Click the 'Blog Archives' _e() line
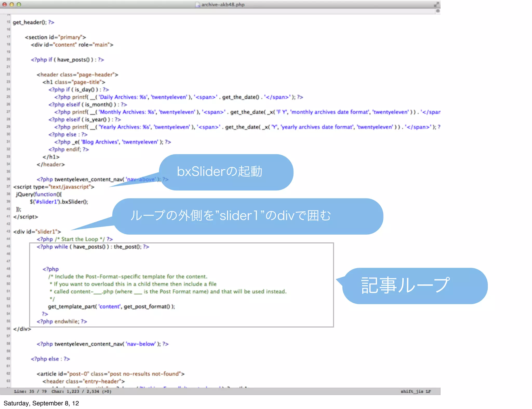Screen dimensions: 532x409 click(x=112, y=142)
